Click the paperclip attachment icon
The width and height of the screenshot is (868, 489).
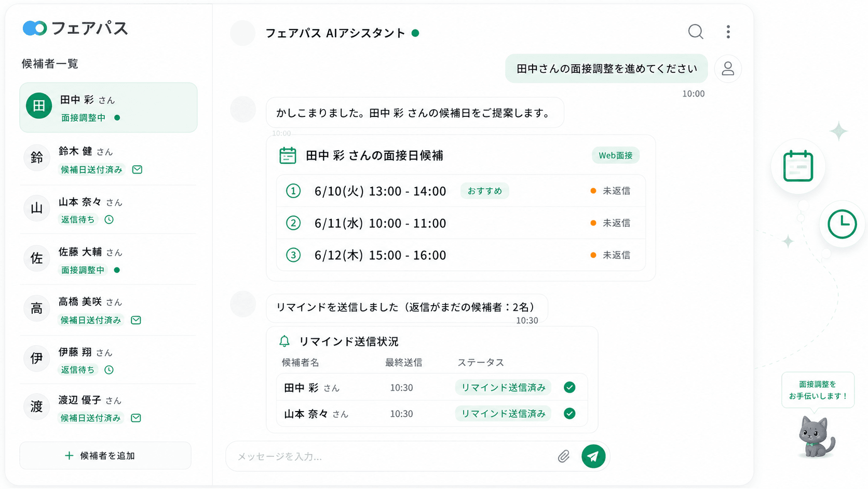tap(563, 456)
